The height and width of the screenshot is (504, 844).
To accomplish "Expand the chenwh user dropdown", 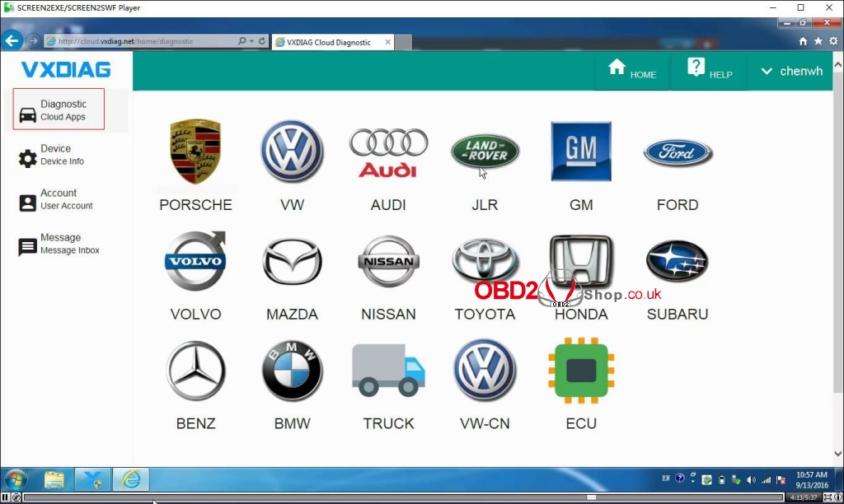I will [x=791, y=72].
